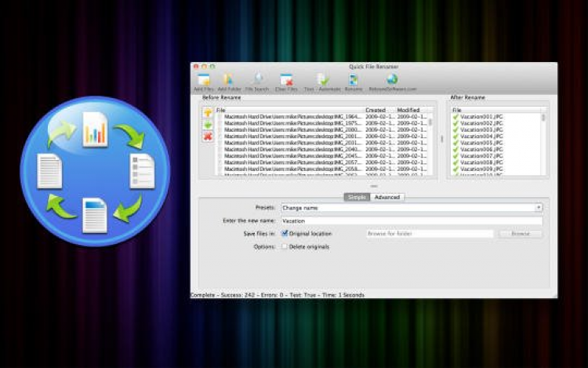Image resolution: width=588 pixels, height=368 pixels.
Task: Sort by the Created column header
Action: [x=380, y=110]
